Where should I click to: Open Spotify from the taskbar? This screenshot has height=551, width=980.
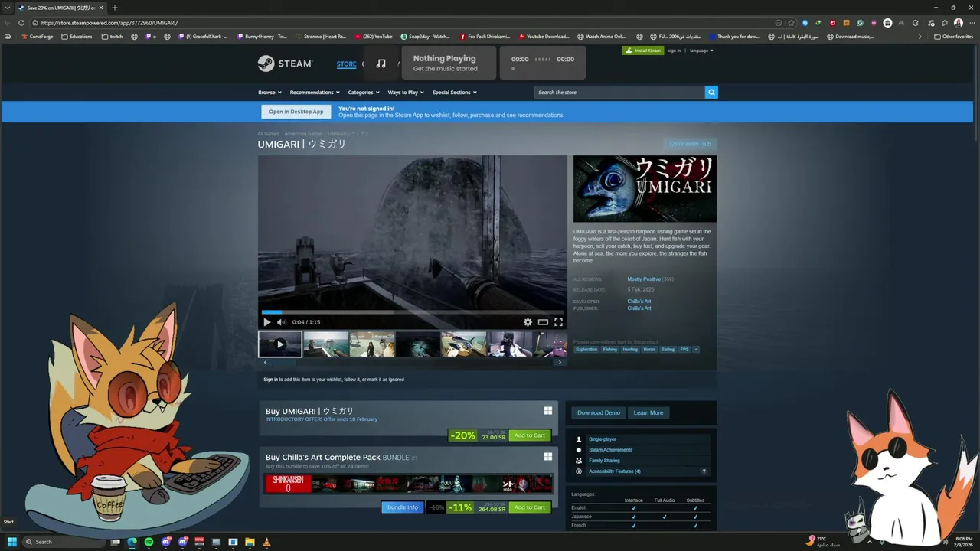tap(149, 542)
